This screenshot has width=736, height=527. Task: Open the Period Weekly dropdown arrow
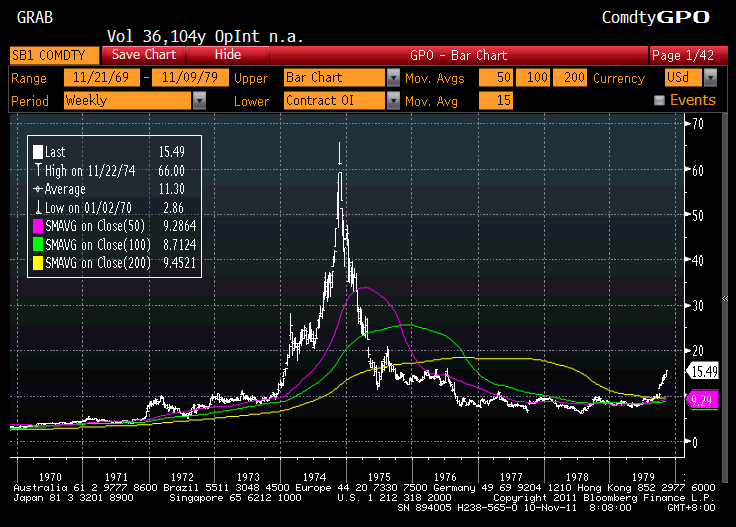click(200, 100)
